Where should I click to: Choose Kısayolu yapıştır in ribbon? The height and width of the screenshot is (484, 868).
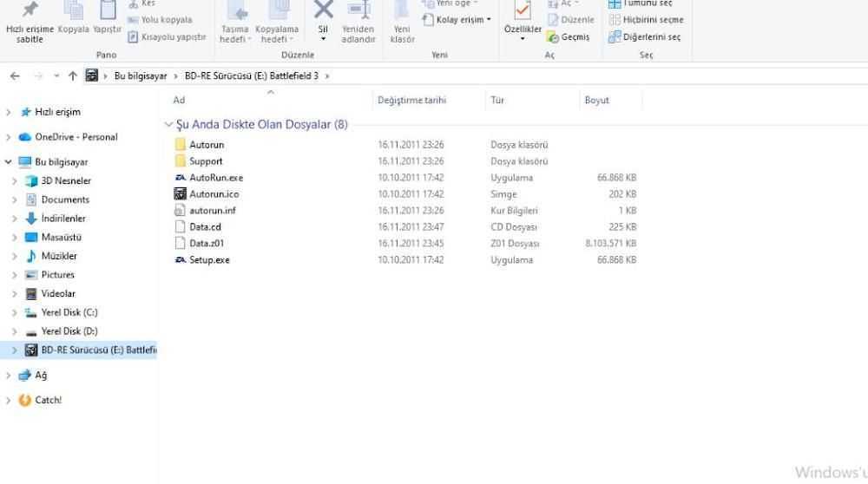167,37
